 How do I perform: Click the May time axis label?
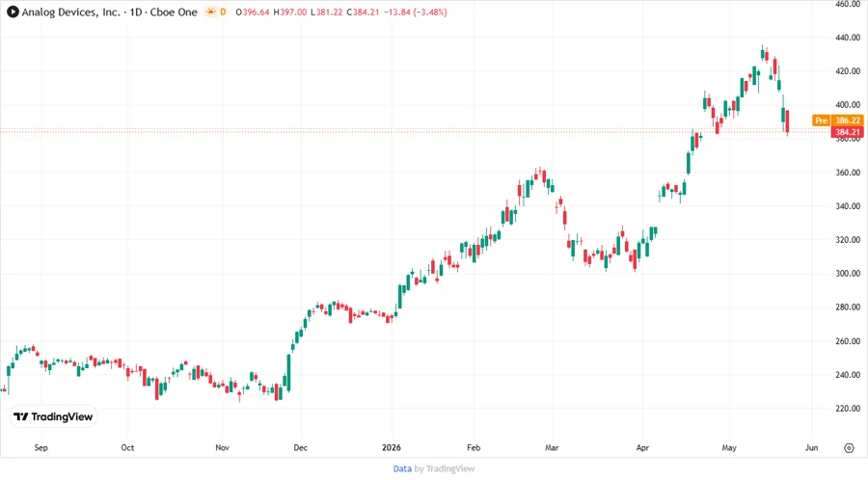[x=729, y=448]
